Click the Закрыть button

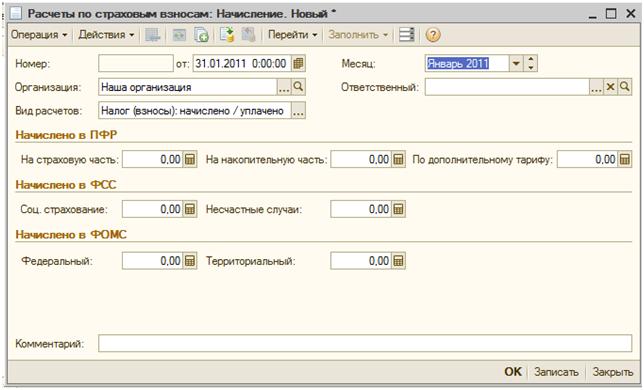pos(612,372)
